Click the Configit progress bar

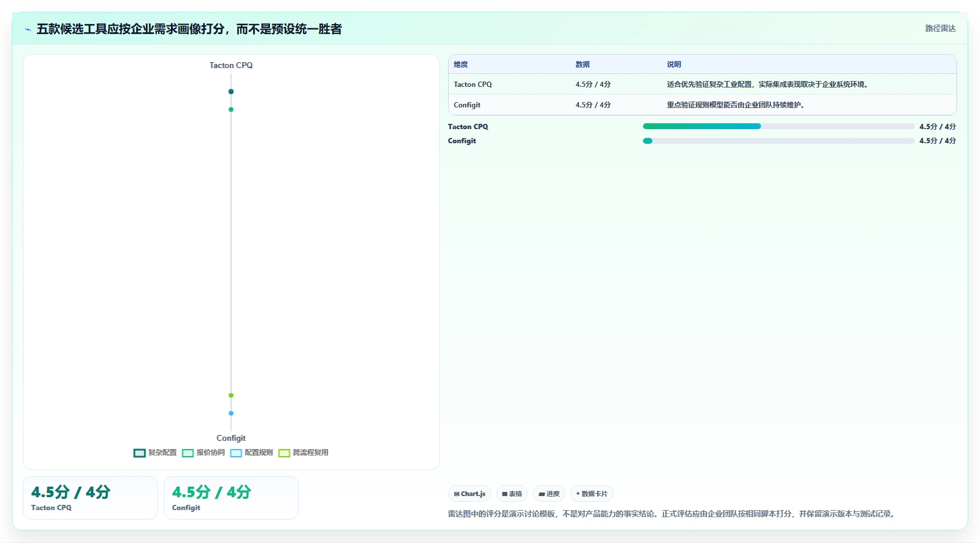pos(779,141)
